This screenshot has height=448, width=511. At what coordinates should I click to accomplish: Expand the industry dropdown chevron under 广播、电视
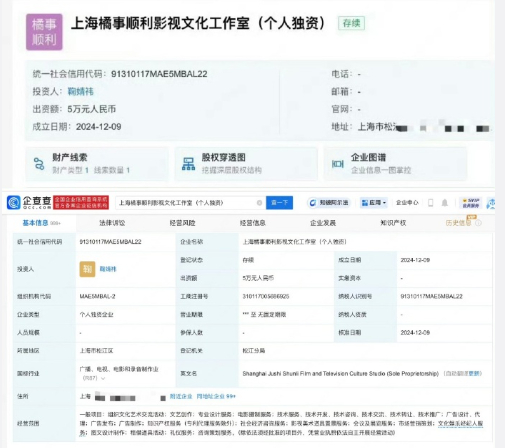103,378
